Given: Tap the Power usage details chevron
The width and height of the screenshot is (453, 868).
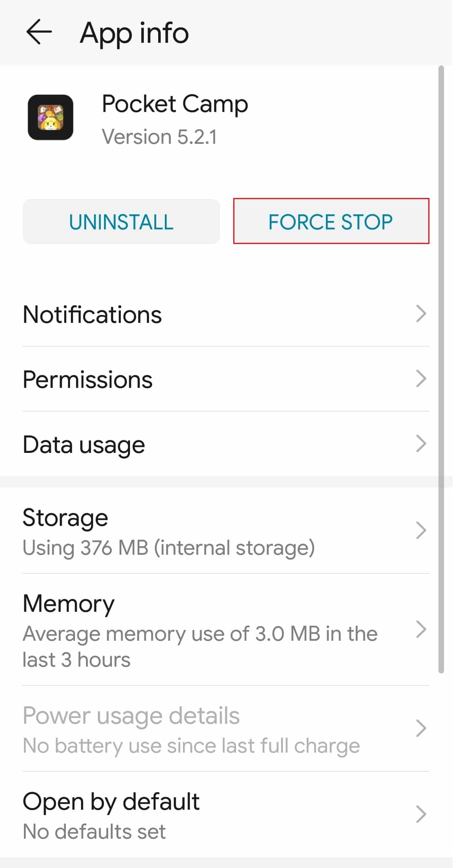Looking at the screenshot, I should click(x=421, y=728).
